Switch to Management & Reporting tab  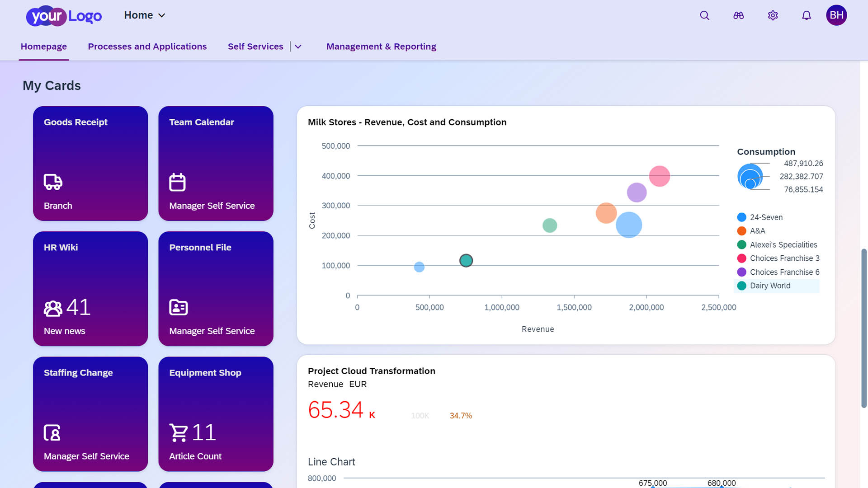(381, 47)
